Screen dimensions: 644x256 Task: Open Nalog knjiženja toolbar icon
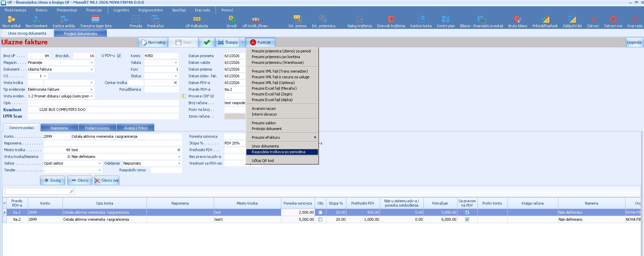click(x=360, y=22)
